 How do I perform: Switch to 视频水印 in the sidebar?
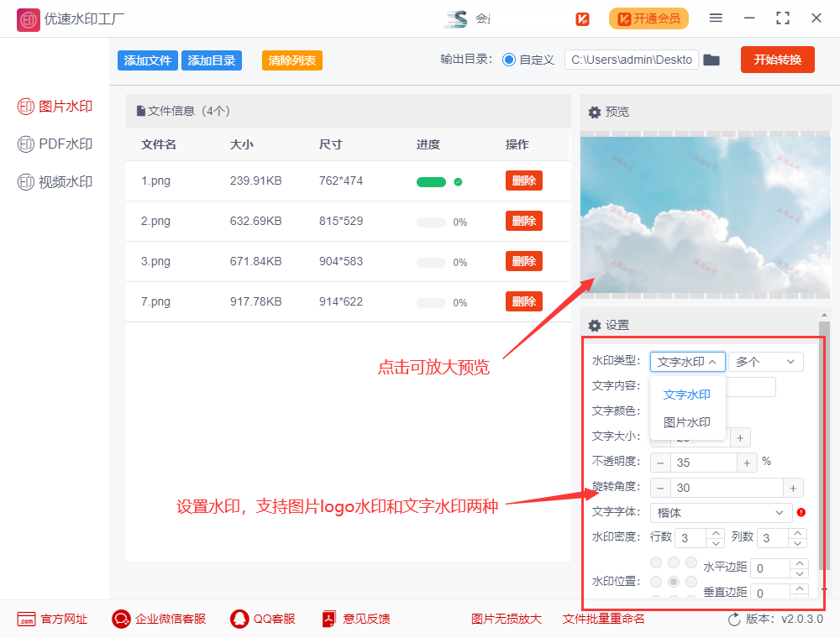52,181
